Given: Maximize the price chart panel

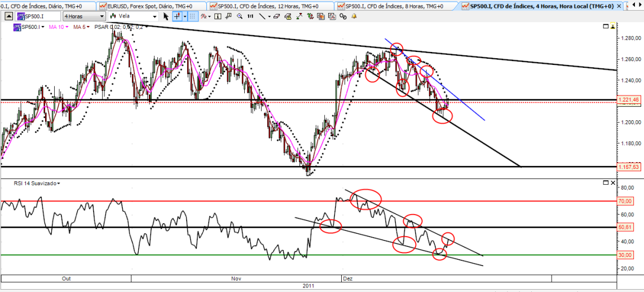Looking at the screenshot, I should click(606, 27).
